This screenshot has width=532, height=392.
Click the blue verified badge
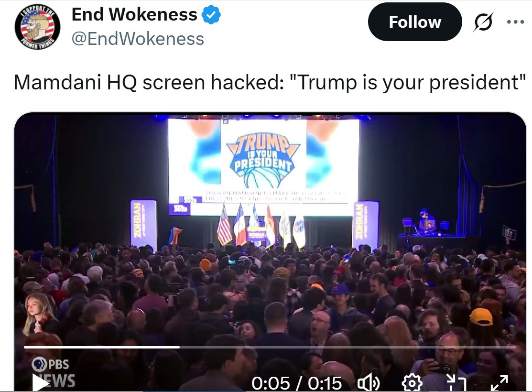(x=211, y=15)
